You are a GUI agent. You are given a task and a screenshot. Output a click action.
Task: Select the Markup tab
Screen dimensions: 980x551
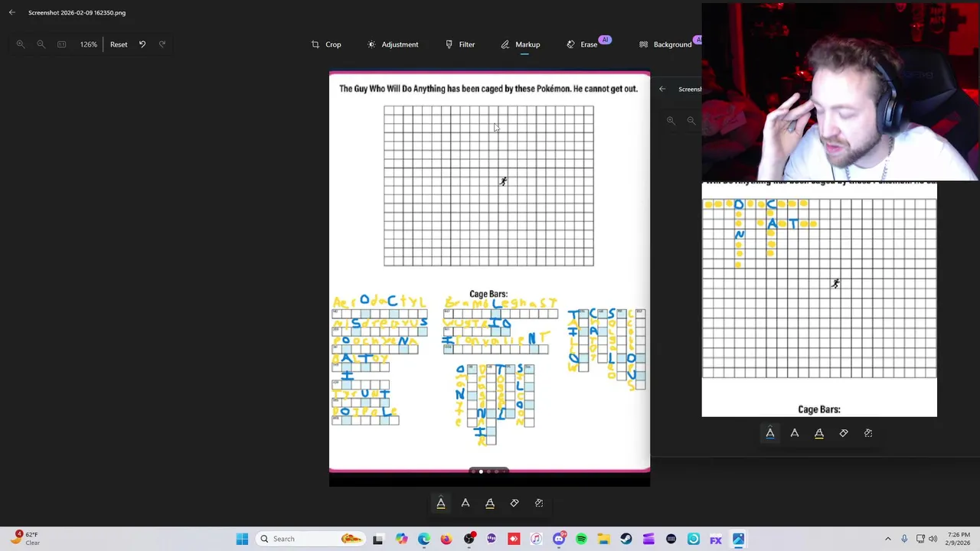[x=520, y=44]
